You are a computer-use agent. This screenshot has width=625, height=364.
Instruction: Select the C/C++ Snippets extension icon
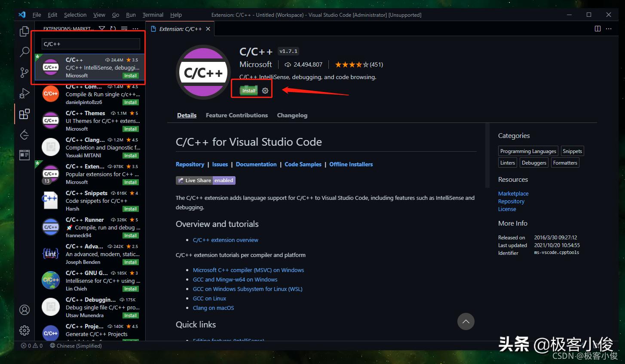coord(51,201)
